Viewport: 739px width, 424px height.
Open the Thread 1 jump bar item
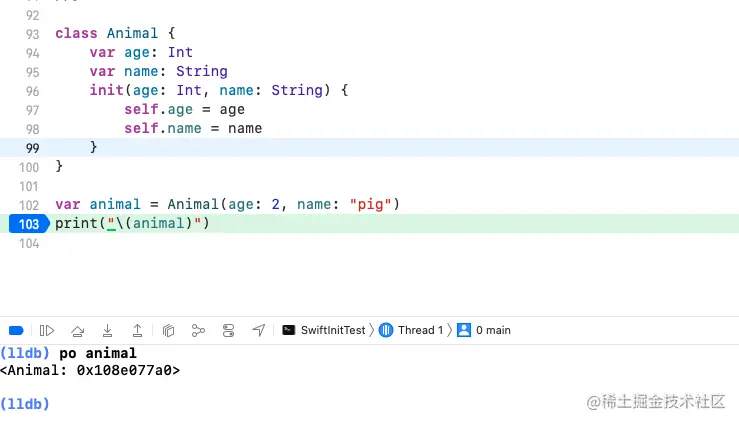411,330
